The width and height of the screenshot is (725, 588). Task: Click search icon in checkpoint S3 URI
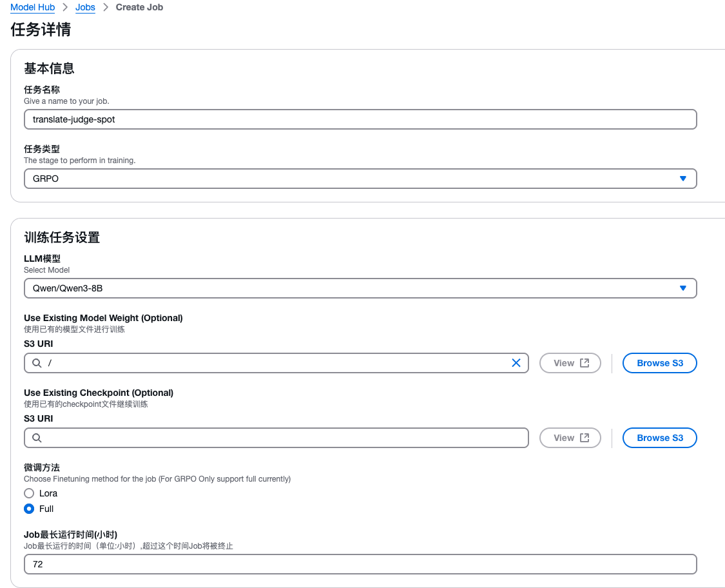tap(37, 438)
